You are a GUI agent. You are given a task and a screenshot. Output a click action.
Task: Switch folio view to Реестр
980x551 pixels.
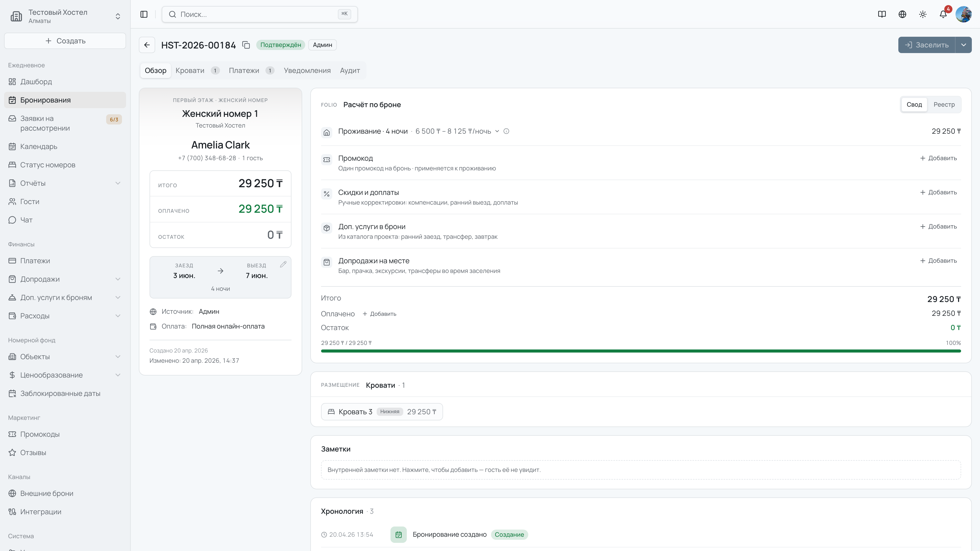[944, 105]
